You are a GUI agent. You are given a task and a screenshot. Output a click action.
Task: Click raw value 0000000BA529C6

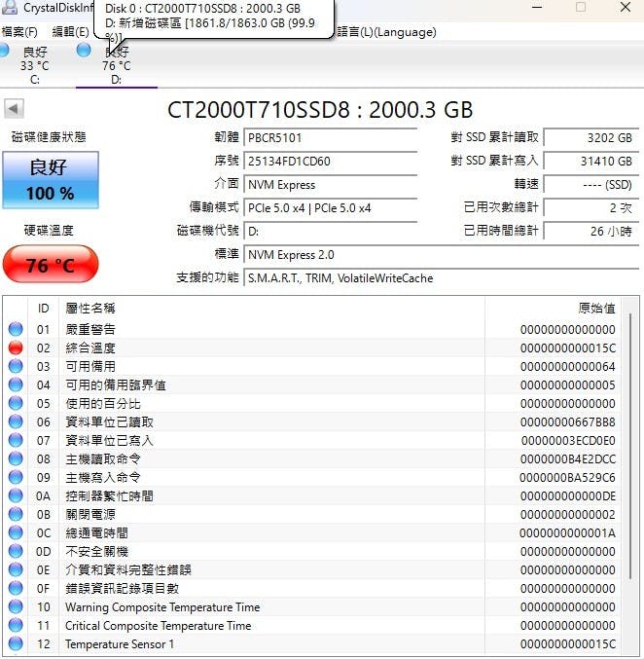click(x=567, y=477)
